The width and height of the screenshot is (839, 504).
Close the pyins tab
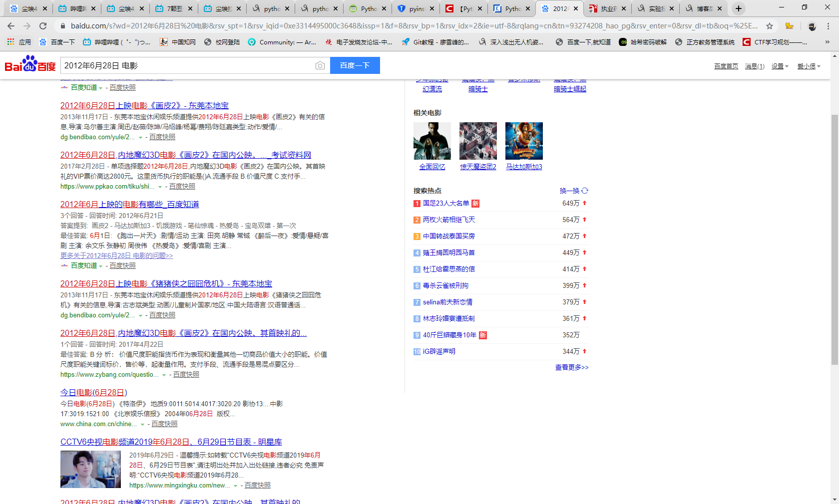[431, 8]
